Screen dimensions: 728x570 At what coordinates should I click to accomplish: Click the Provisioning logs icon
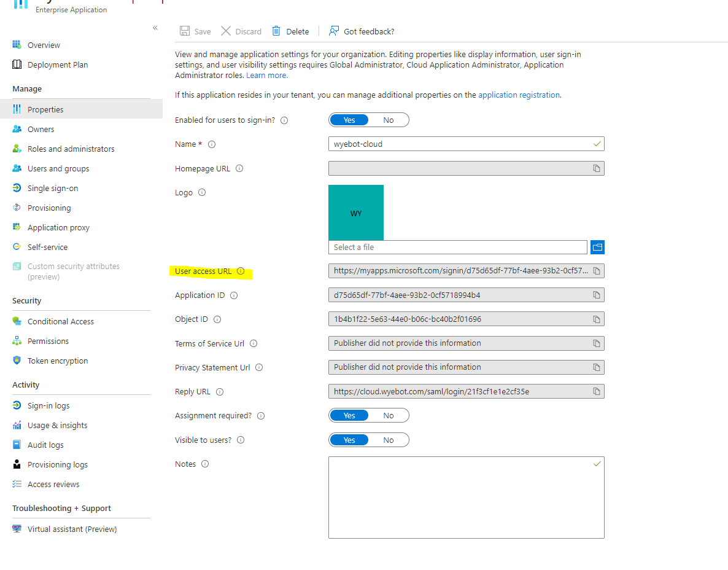(17, 464)
